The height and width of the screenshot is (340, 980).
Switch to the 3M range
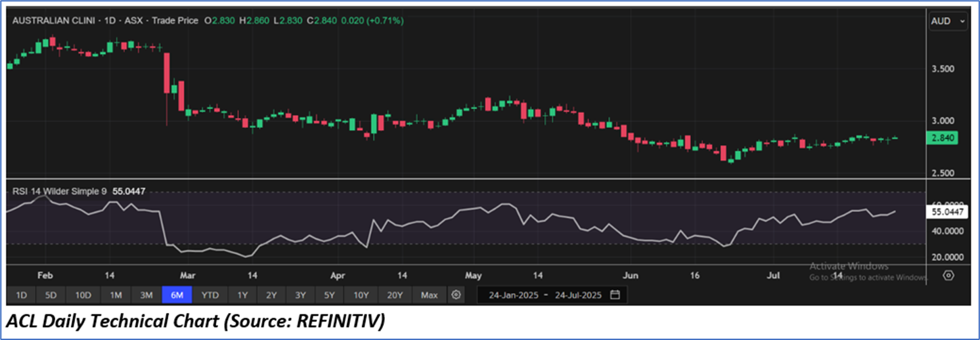point(146,295)
